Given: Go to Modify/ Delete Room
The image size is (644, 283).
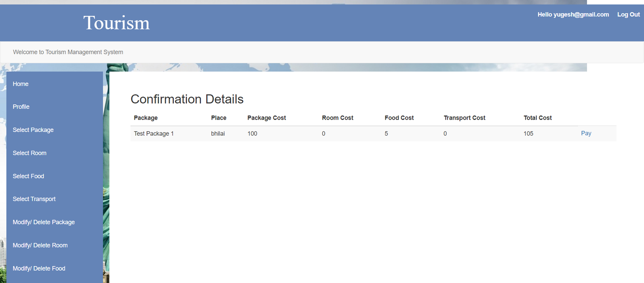Looking at the screenshot, I should click(x=40, y=245).
